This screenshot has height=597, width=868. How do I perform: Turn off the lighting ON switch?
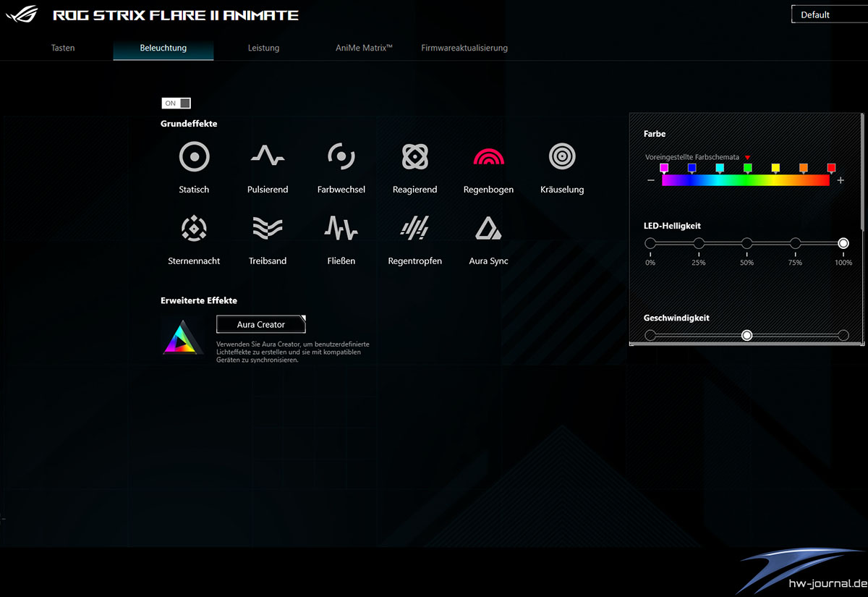point(176,103)
